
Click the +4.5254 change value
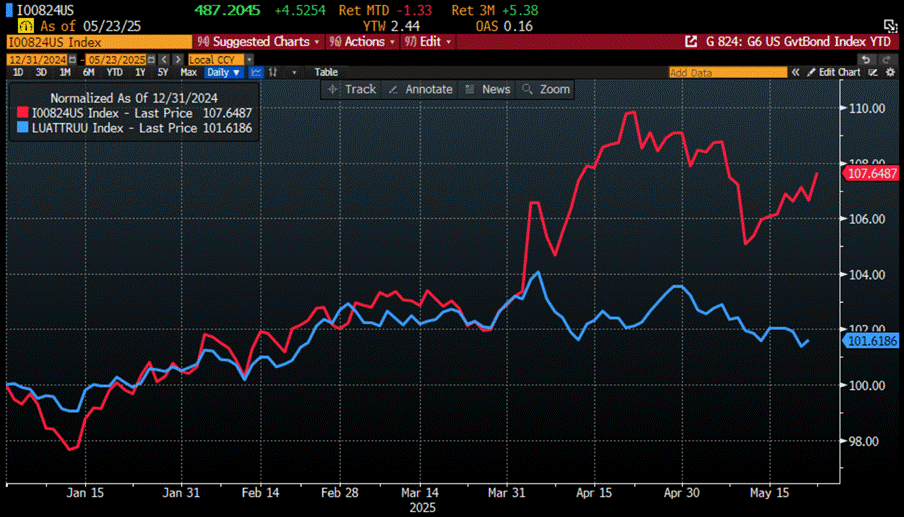(300, 10)
